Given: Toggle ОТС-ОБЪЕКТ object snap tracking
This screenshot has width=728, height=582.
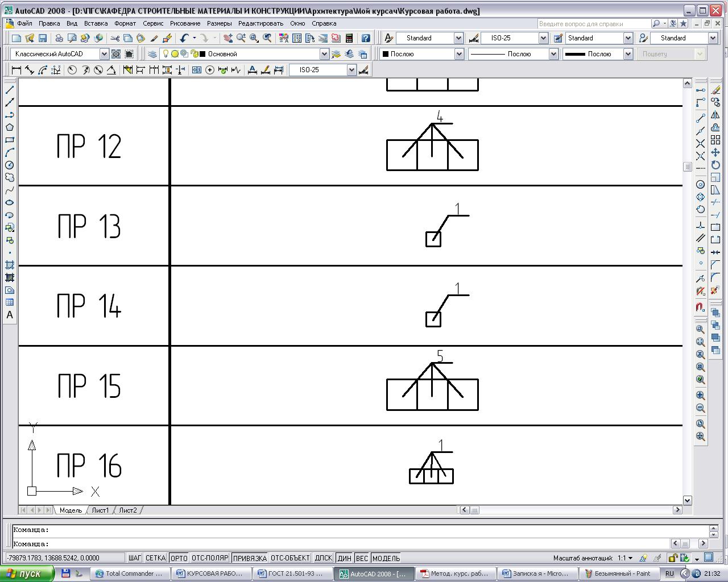Looking at the screenshot, I should pos(290,558).
